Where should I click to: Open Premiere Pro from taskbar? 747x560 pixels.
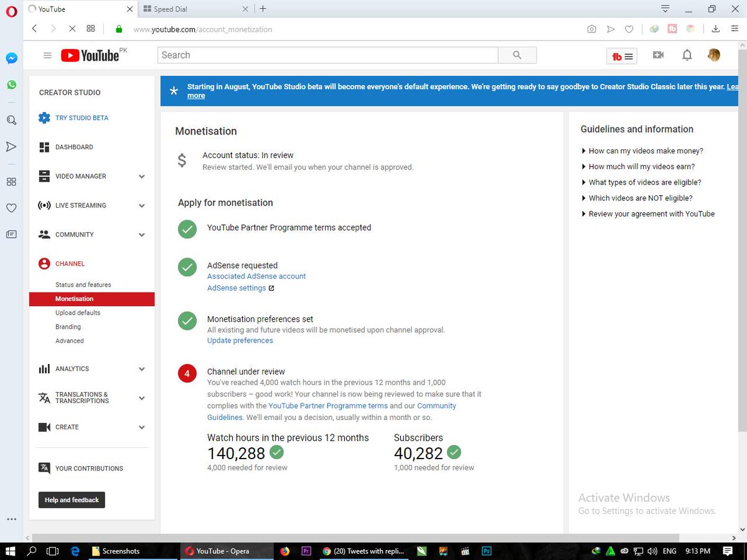306,551
